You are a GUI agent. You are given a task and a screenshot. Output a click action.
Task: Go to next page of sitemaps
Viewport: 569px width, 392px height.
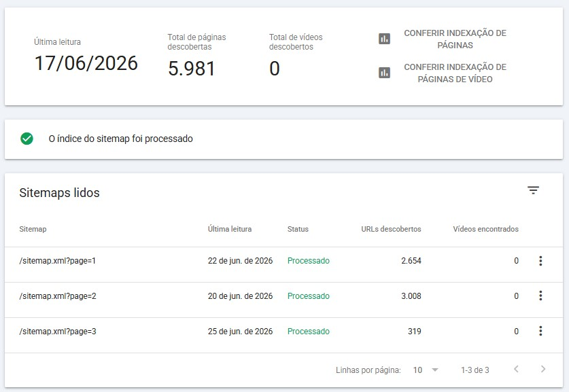543,369
